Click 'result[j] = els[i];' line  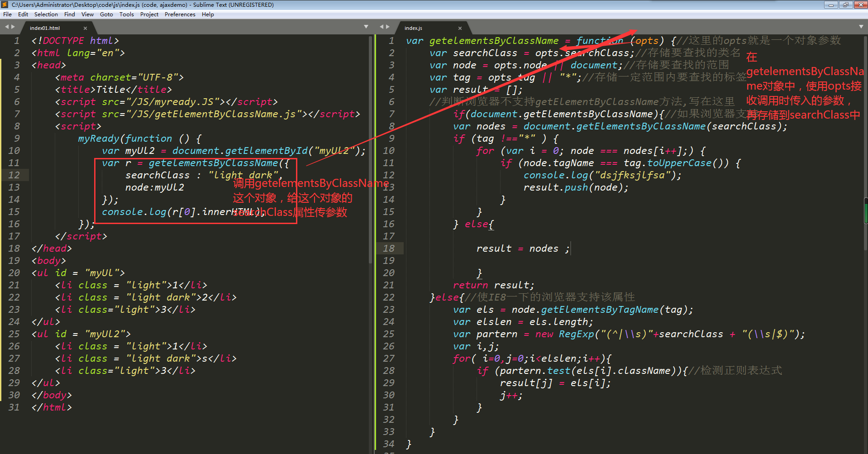coord(555,383)
